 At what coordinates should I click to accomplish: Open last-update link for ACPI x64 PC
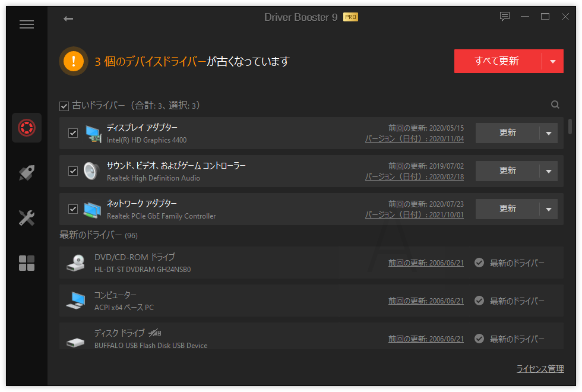pos(426,301)
